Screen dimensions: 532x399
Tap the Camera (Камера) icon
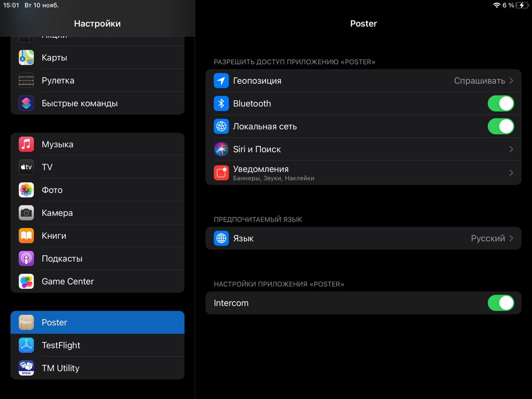click(26, 213)
